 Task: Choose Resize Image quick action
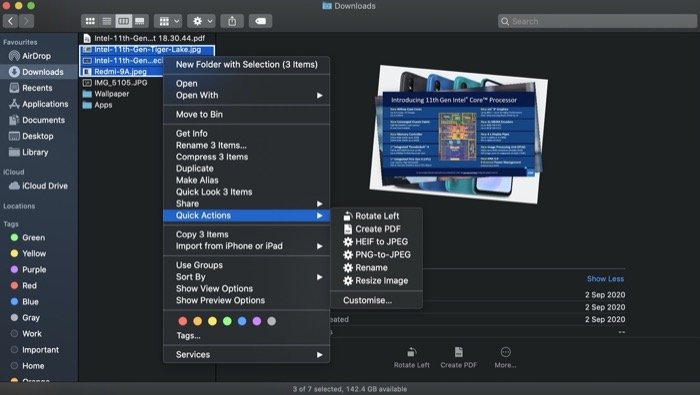point(376,281)
